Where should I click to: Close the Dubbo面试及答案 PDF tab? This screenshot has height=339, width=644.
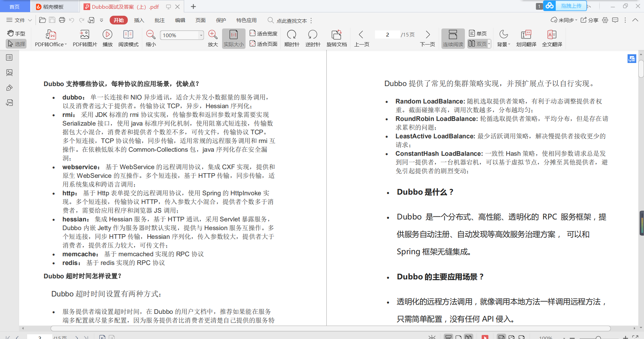point(177,7)
